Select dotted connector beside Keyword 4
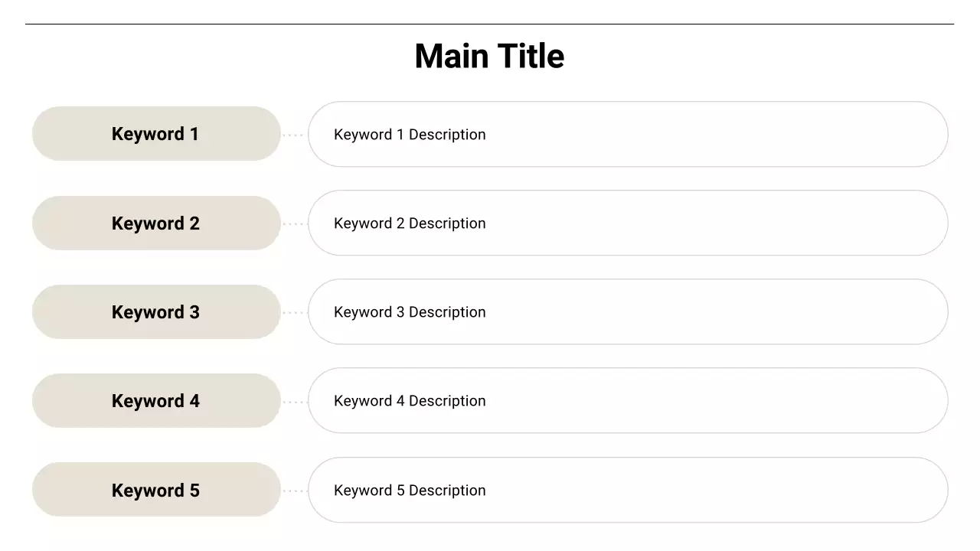 (x=294, y=402)
